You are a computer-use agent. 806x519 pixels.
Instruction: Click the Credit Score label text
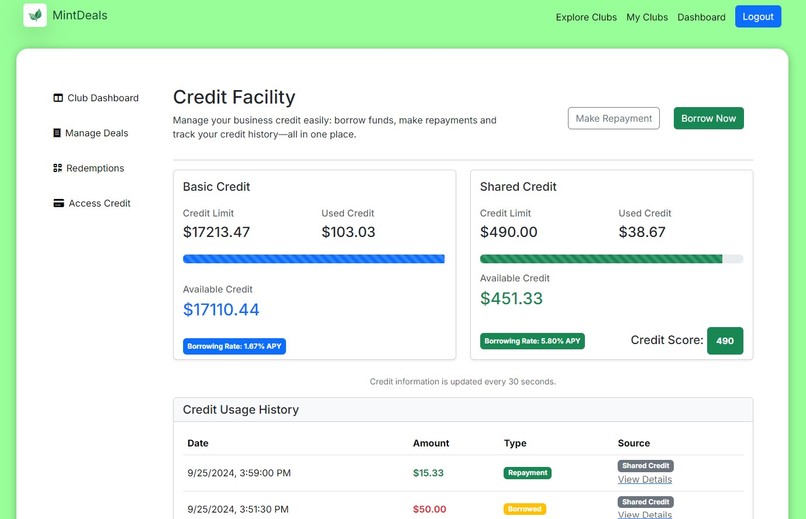coord(667,340)
